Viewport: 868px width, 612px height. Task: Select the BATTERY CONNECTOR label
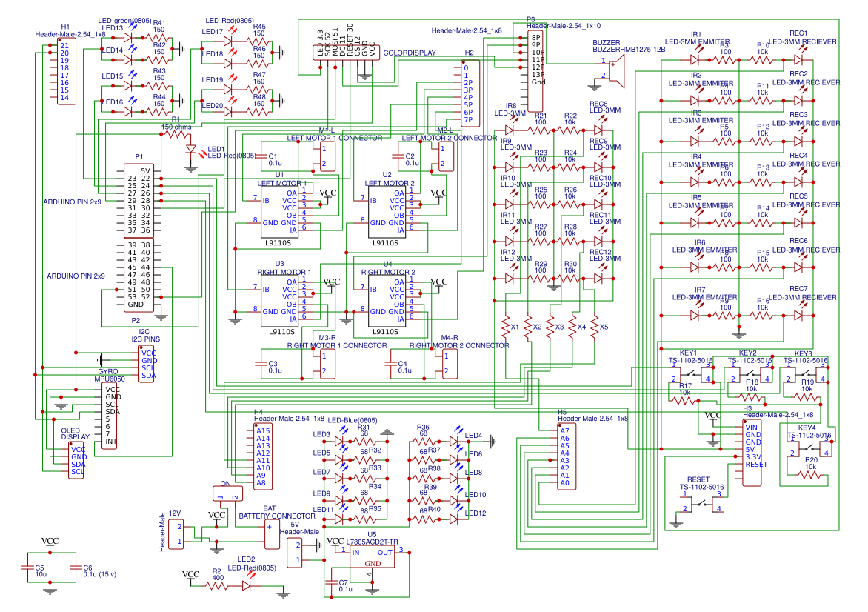(277, 516)
